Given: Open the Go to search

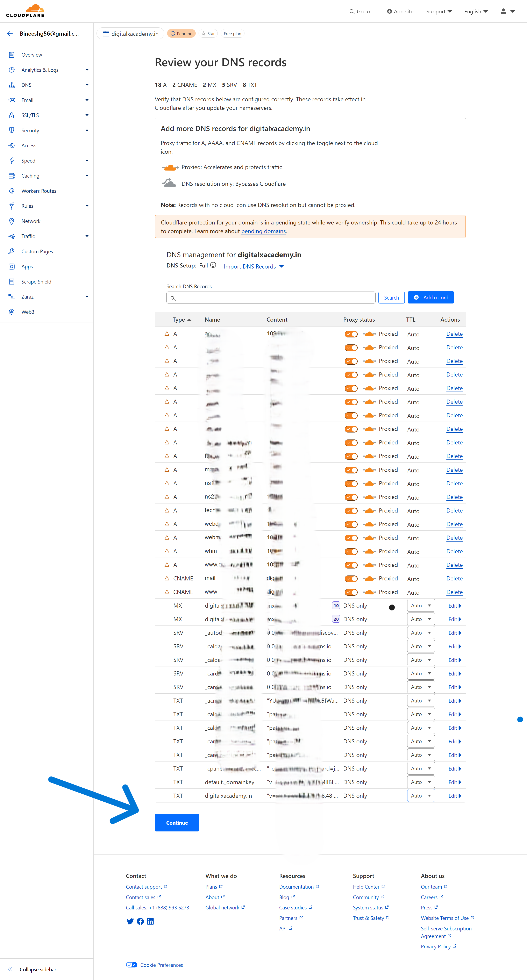Looking at the screenshot, I should tap(362, 11).
